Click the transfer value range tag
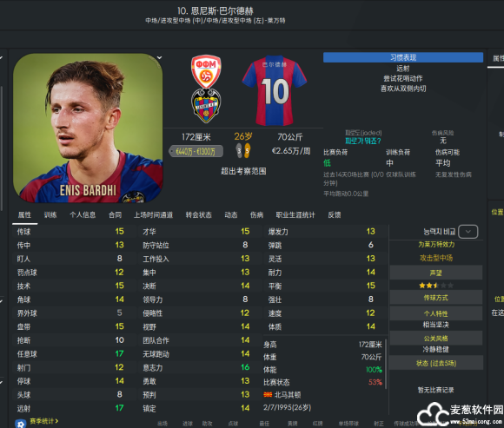The height and width of the screenshot is (428, 504). coord(196,151)
